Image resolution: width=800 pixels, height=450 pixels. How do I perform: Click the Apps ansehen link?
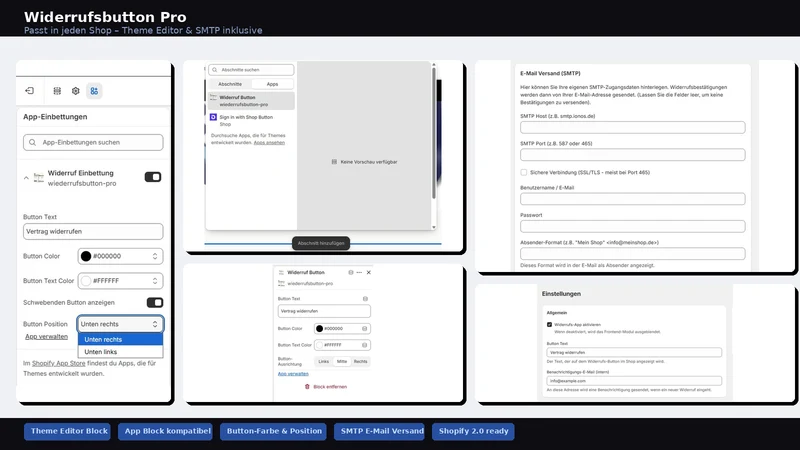(x=269, y=142)
